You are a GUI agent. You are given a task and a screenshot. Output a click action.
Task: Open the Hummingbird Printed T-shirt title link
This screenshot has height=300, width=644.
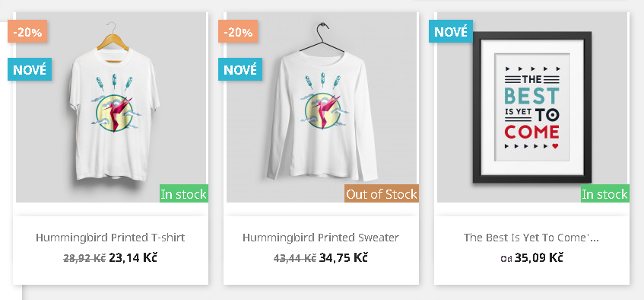pyautogui.click(x=110, y=238)
